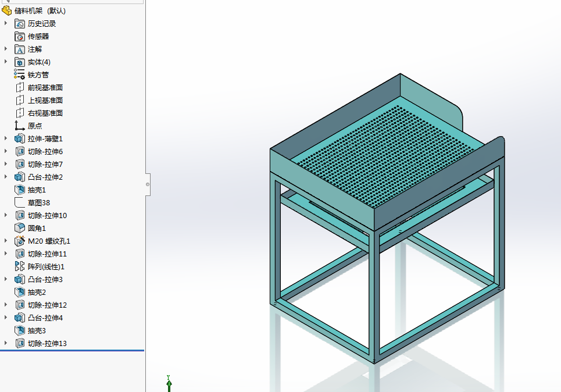Expand the 实体(4) tree node

coord(6,62)
